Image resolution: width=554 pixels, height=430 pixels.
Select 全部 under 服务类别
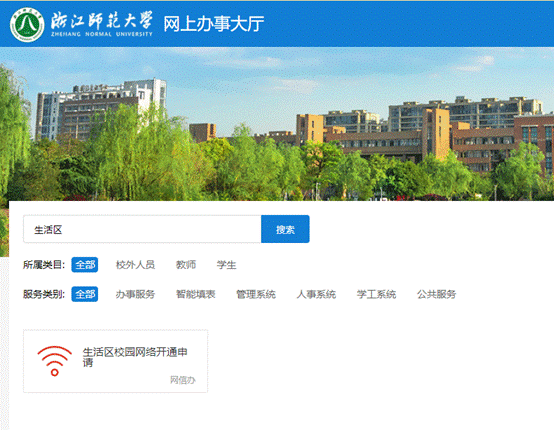pyautogui.click(x=85, y=294)
